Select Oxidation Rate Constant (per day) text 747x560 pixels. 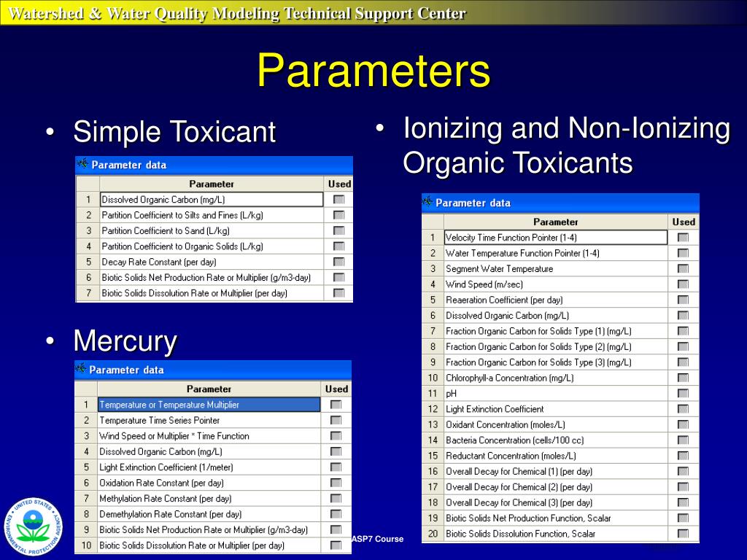[x=161, y=483]
